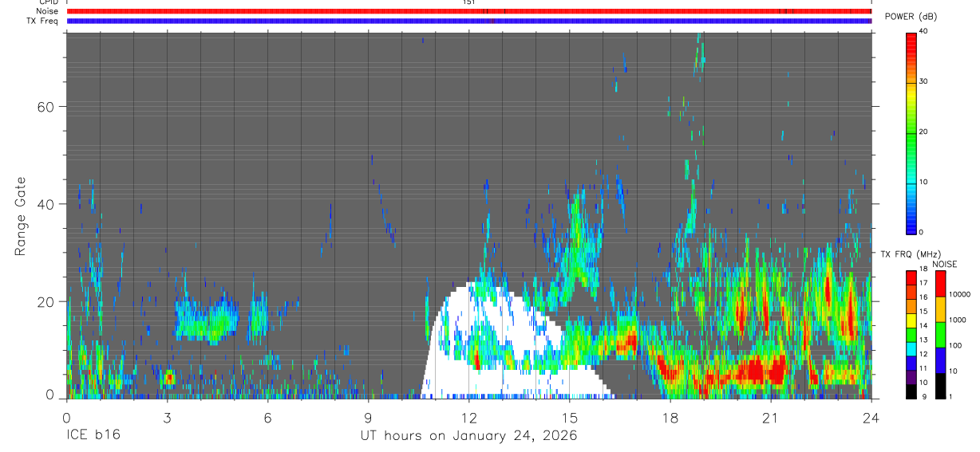
Task: Click the 'UT hours on January 24, 2026' axis title
Action: [x=468, y=436]
